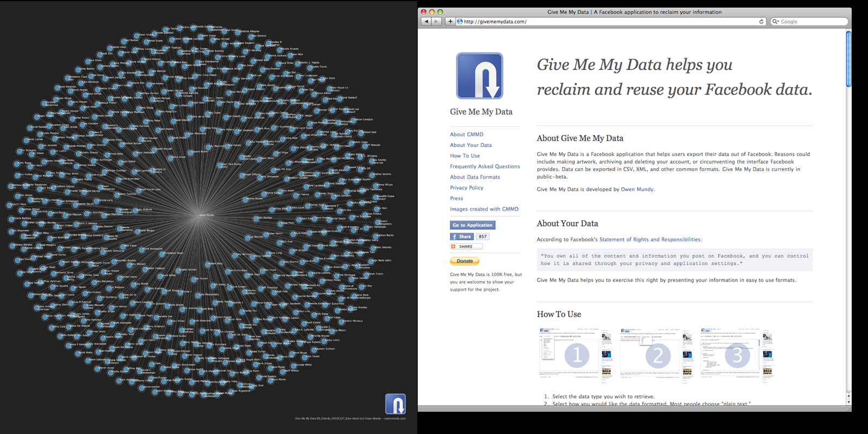The image size is (868, 434).
Task: Click the browser vertical scrollbar thumb
Action: tap(848, 59)
